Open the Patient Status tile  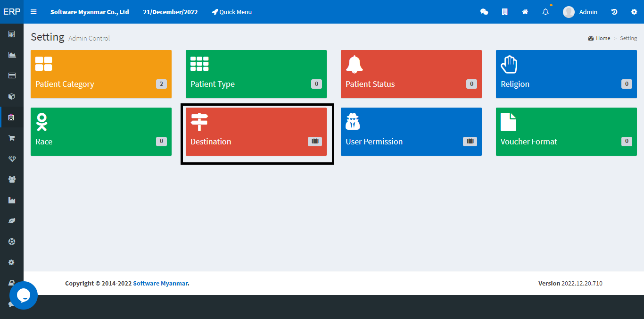[411, 74]
